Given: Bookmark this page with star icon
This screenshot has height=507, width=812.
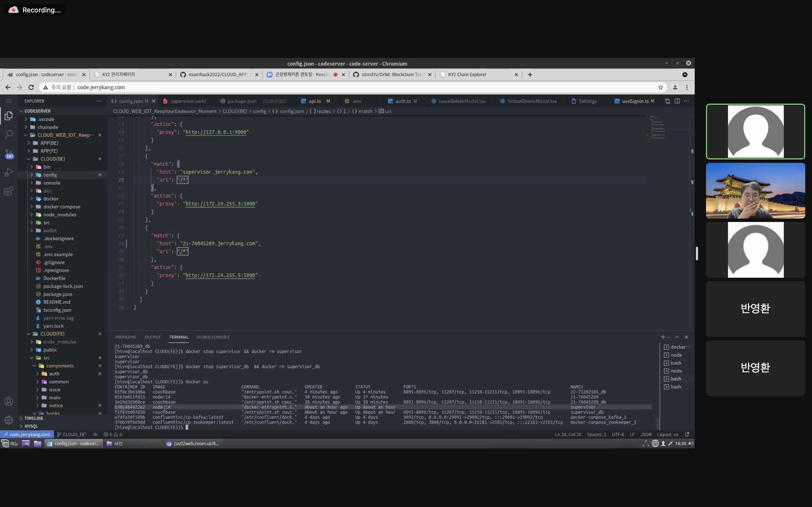Looking at the screenshot, I should [661, 87].
